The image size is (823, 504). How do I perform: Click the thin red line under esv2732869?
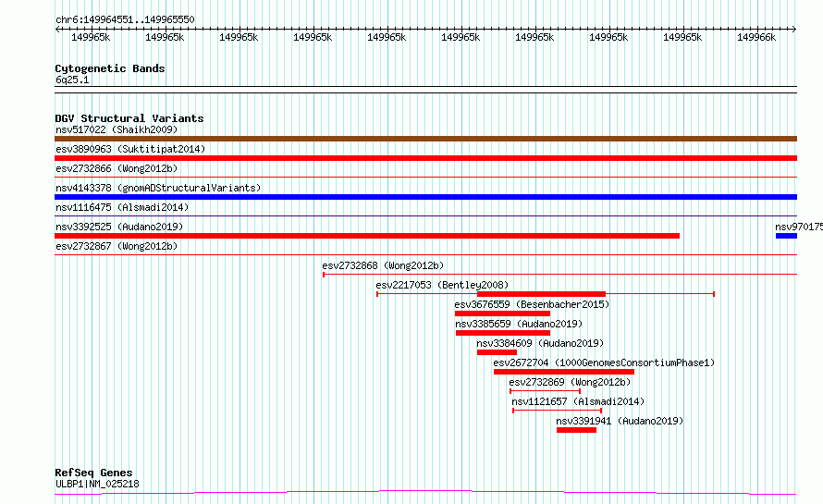coord(545,391)
